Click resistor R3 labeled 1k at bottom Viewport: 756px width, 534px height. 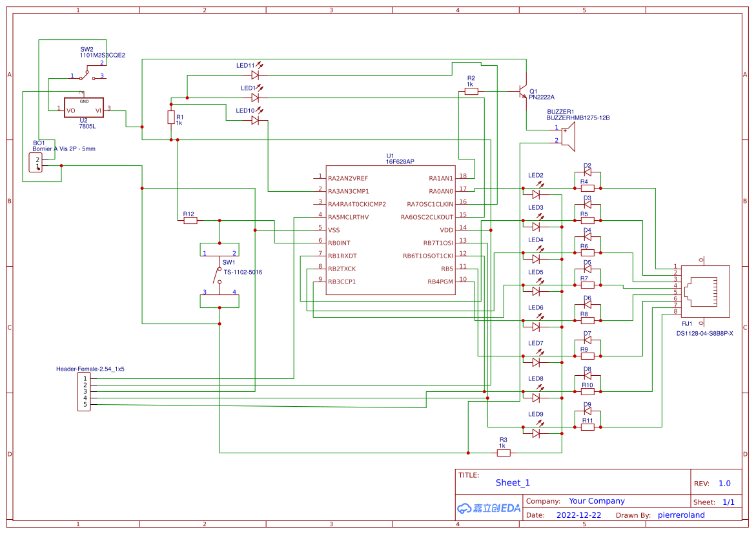coord(502,453)
